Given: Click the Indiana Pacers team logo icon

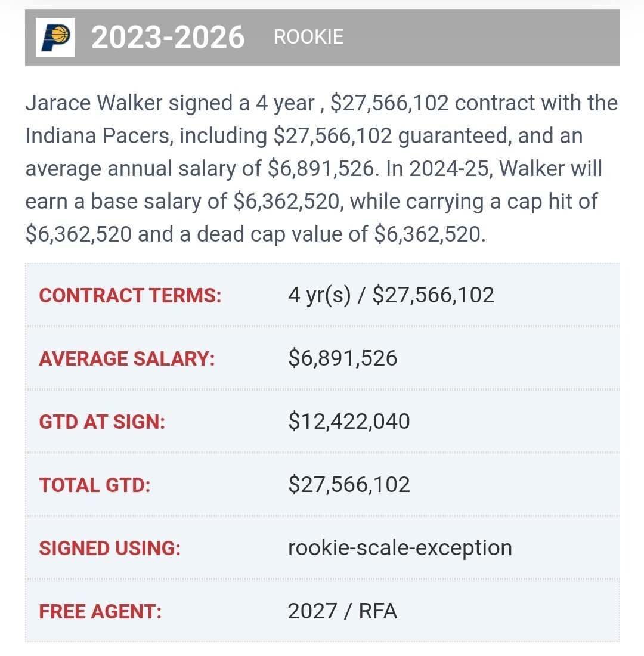Looking at the screenshot, I should point(55,37).
